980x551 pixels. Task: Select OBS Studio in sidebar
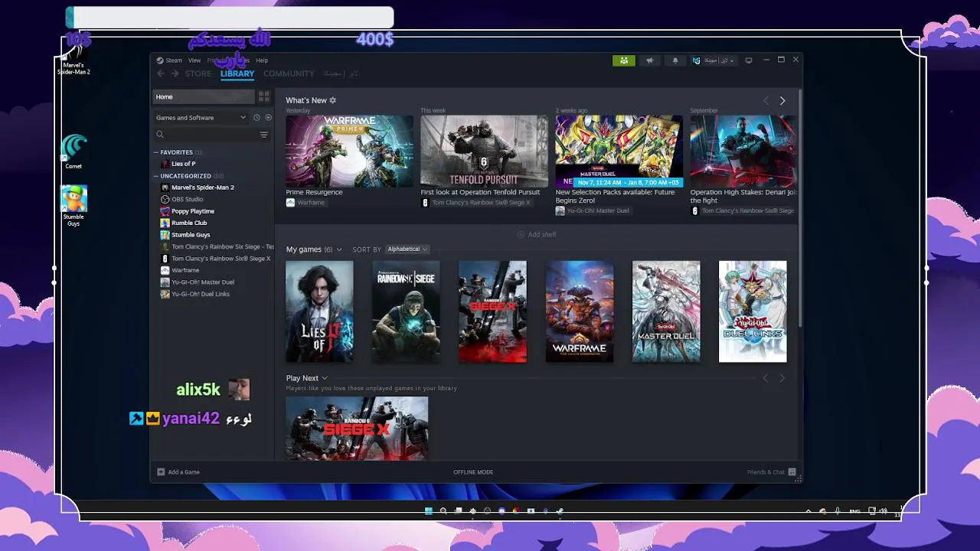[x=188, y=199]
